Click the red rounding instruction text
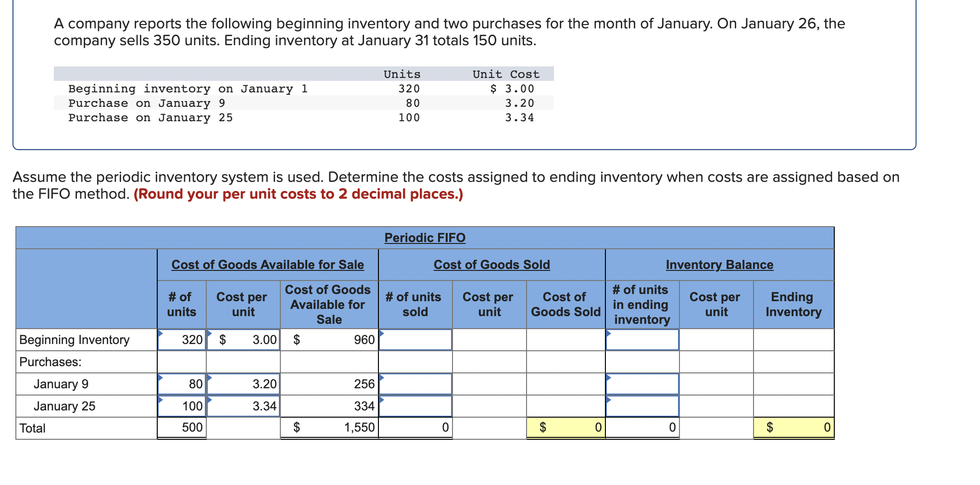Screen dimensions: 980x485 (x=298, y=194)
